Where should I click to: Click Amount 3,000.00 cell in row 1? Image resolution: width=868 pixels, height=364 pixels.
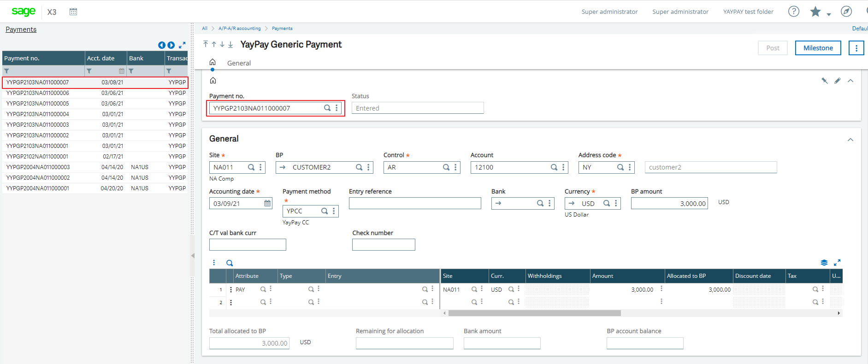[x=627, y=290]
